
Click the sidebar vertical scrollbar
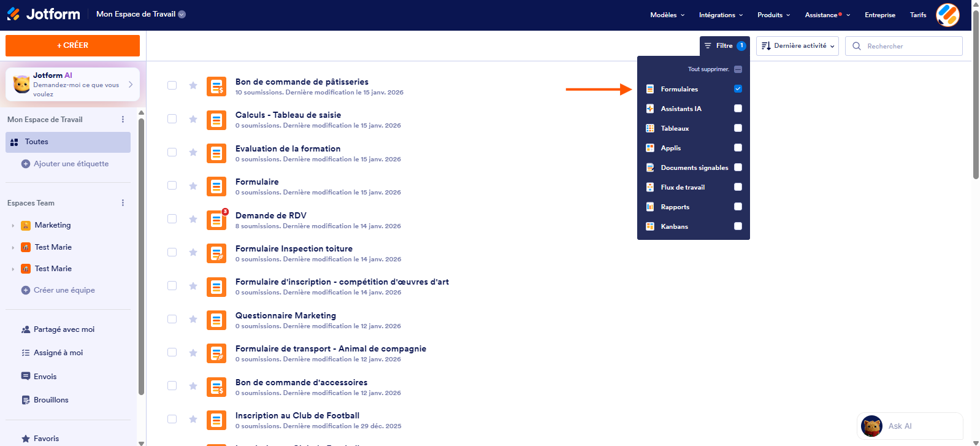pos(142,258)
